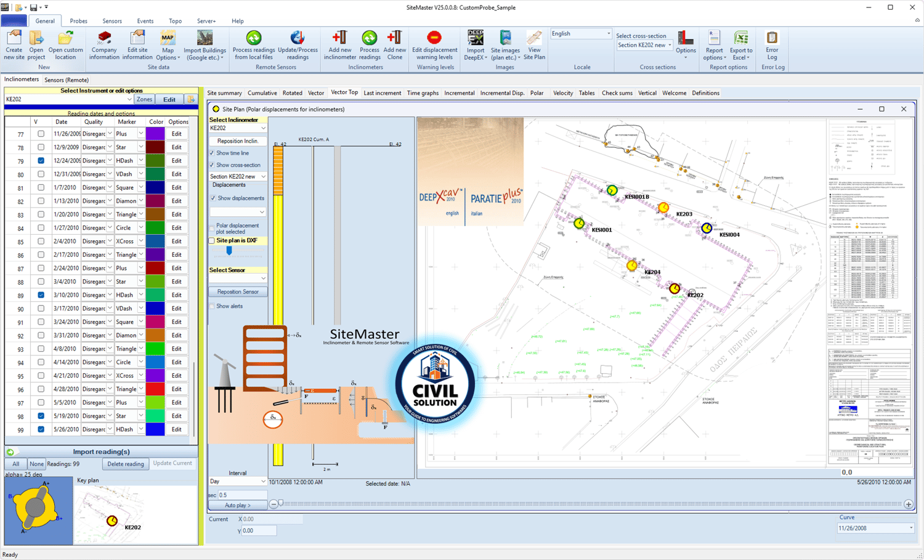Open Cross sections Options
The height and width of the screenshot is (560, 924).
pyautogui.click(x=686, y=45)
